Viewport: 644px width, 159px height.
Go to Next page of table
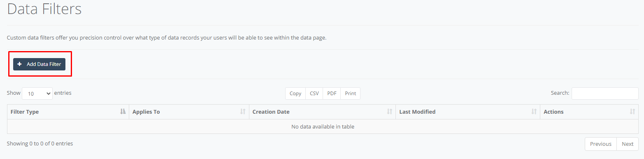coord(628,144)
